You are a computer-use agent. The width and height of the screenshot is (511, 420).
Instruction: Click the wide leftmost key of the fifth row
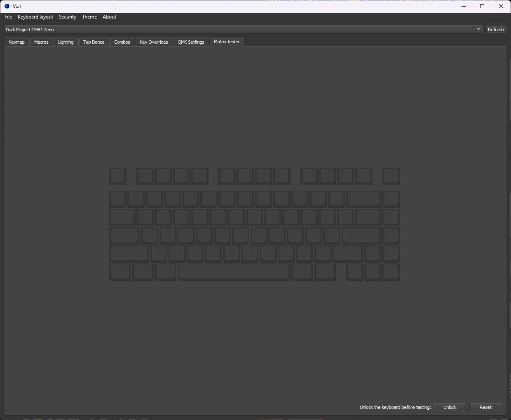(129, 254)
